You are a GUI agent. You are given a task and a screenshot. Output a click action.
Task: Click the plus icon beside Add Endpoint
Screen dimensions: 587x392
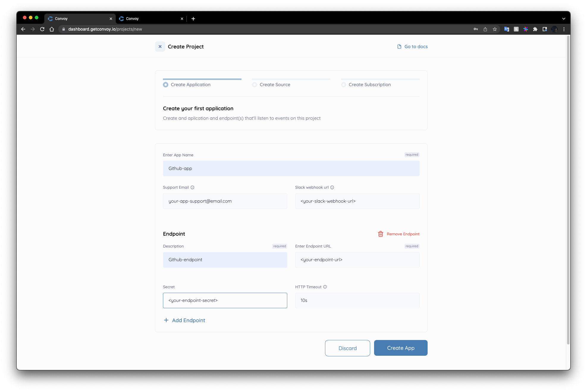pyautogui.click(x=166, y=320)
